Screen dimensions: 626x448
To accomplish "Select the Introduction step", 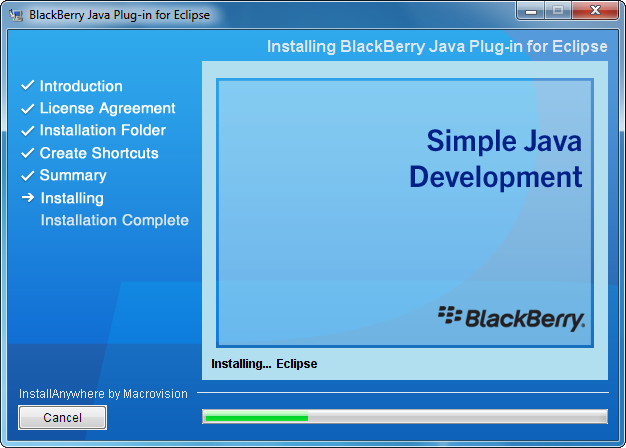I will click(81, 86).
